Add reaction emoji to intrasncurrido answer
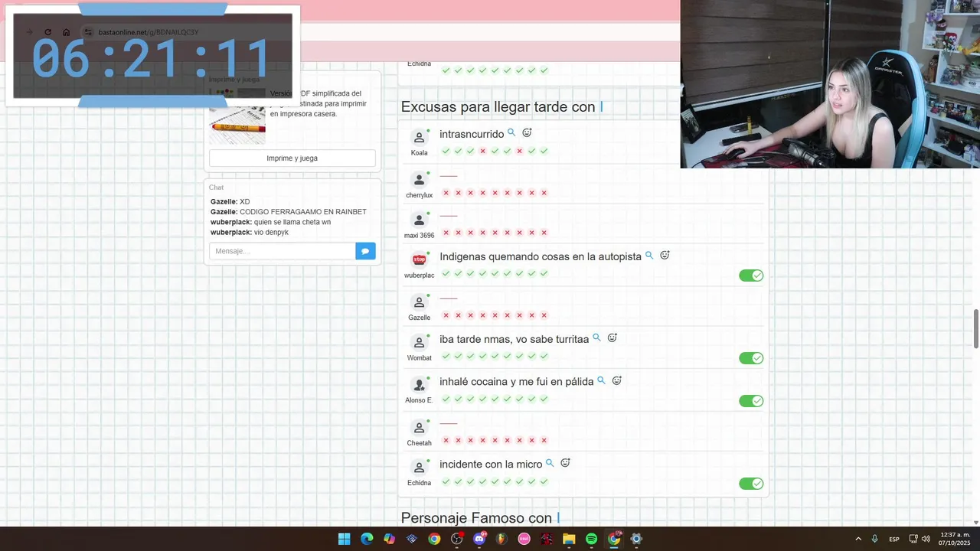The height and width of the screenshot is (551, 980). 527,132
